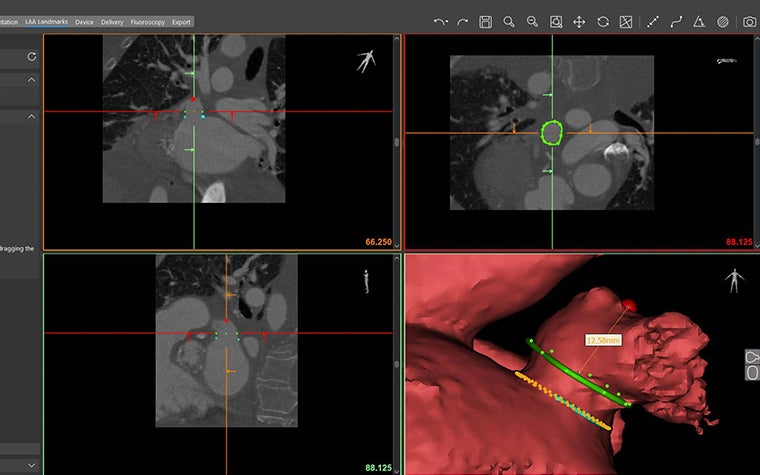Screen dimensions: 760x475
Task: Click the slice scrollbar handle of green-bordered view
Action: (396, 364)
